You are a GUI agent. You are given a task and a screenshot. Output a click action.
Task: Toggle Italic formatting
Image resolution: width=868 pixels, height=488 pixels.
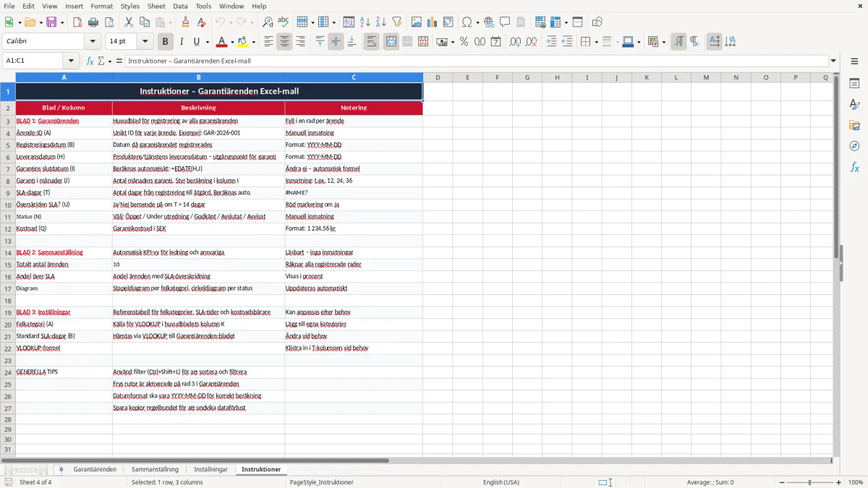182,42
